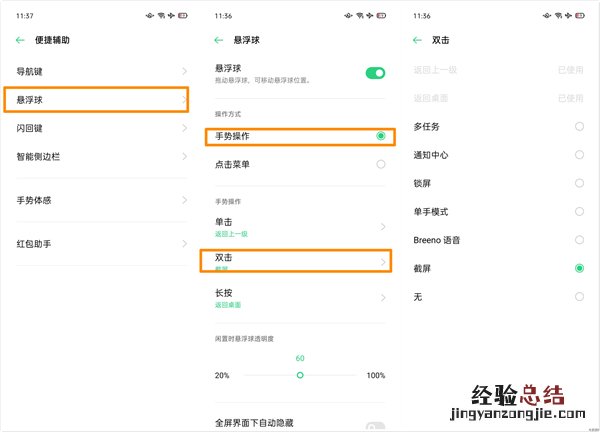The image size is (600, 432).
Task: Pick the Breeno 语音 option
Action: (579, 240)
